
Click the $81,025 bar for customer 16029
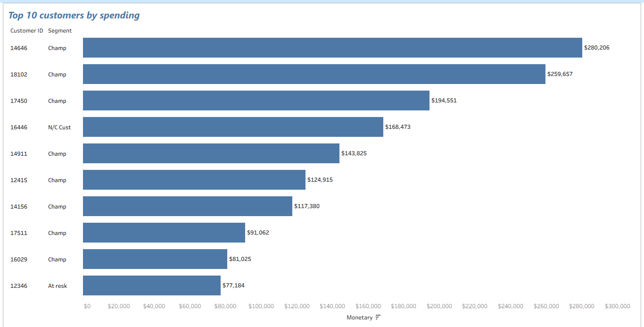pyautogui.click(x=155, y=259)
